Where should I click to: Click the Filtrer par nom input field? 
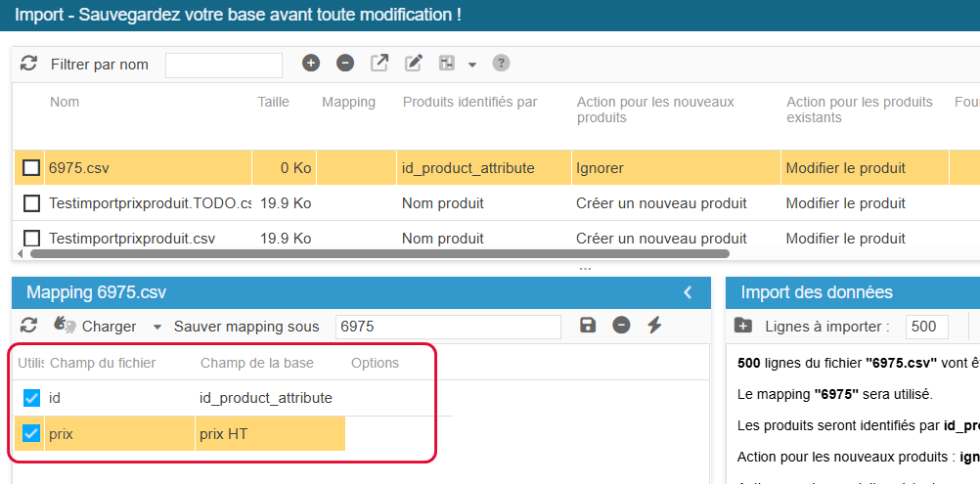click(x=223, y=65)
